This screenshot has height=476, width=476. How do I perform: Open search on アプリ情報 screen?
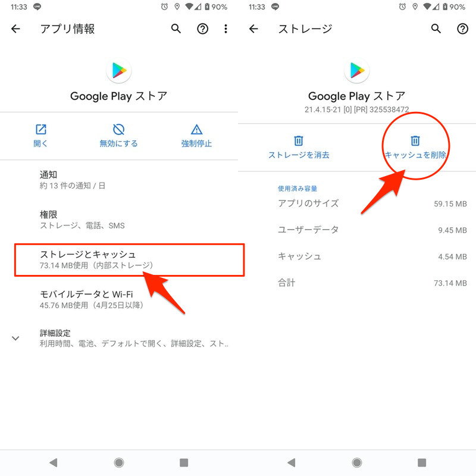point(176,29)
